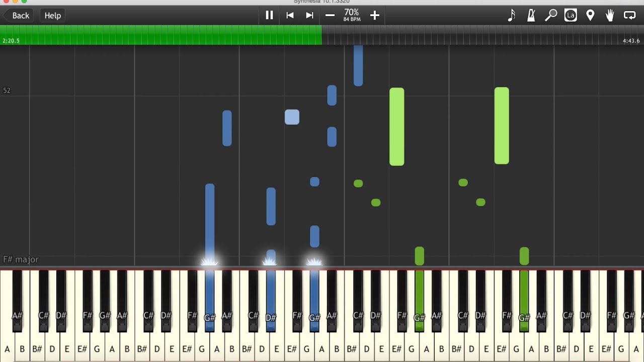Viewport: 644px width, 362px height.
Task: Click the 70% speed readout
Action: click(x=352, y=13)
